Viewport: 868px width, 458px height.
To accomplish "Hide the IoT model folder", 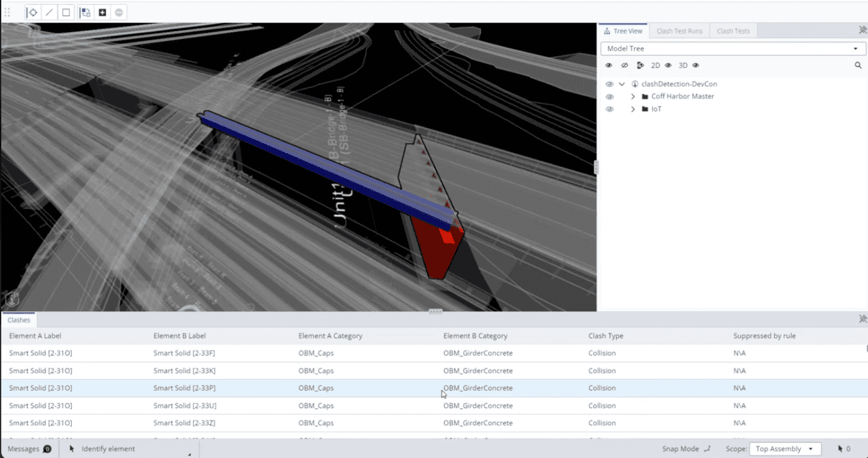I will (609, 110).
